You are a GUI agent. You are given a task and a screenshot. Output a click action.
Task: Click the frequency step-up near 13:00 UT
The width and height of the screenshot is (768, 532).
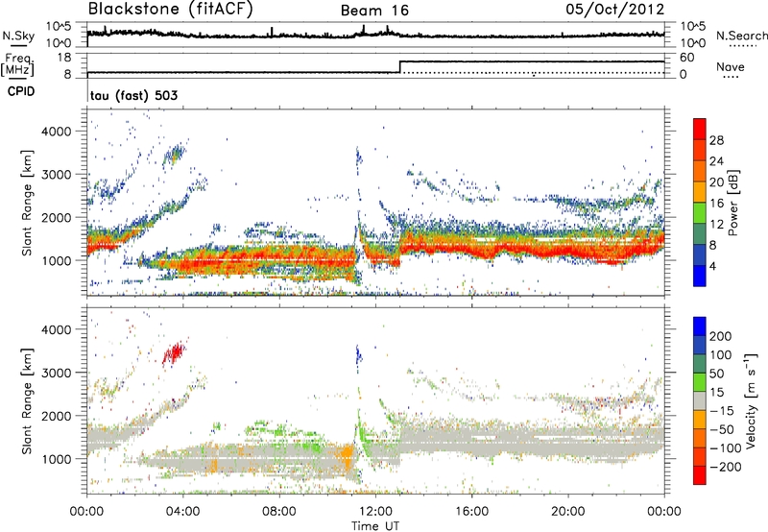tap(400, 67)
